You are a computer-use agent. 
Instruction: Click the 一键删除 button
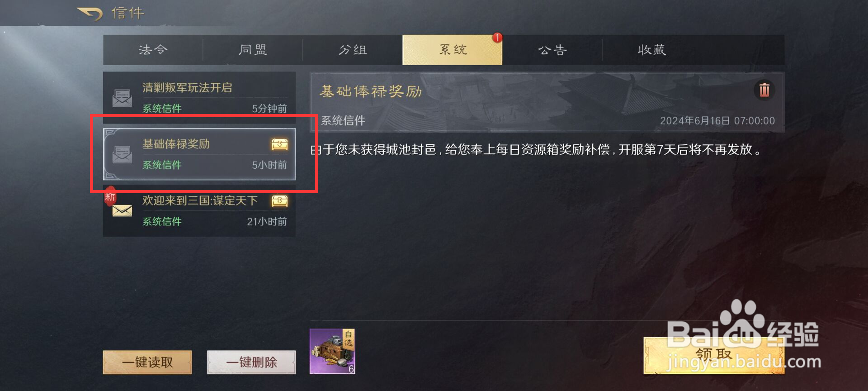251,362
